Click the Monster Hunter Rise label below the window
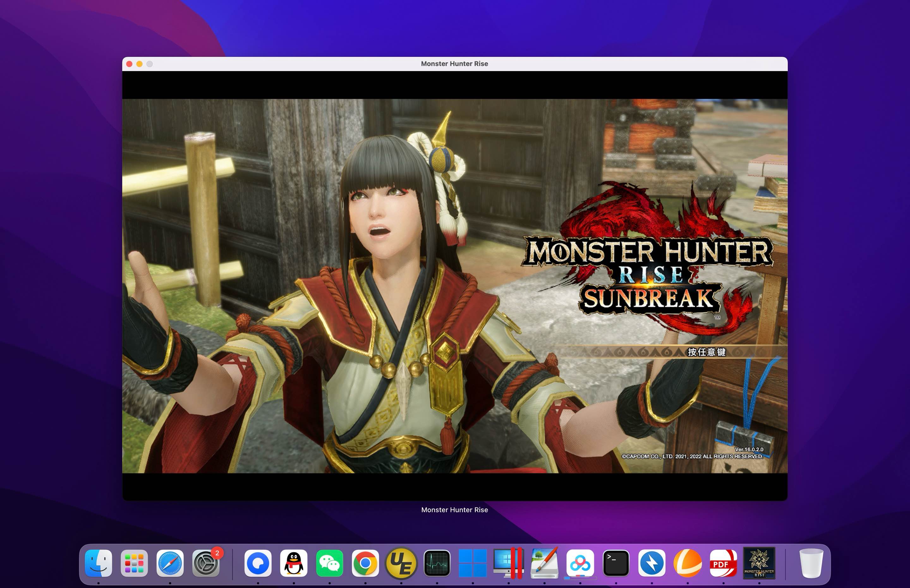Screen dimensions: 910x588 tap(454, 510)
